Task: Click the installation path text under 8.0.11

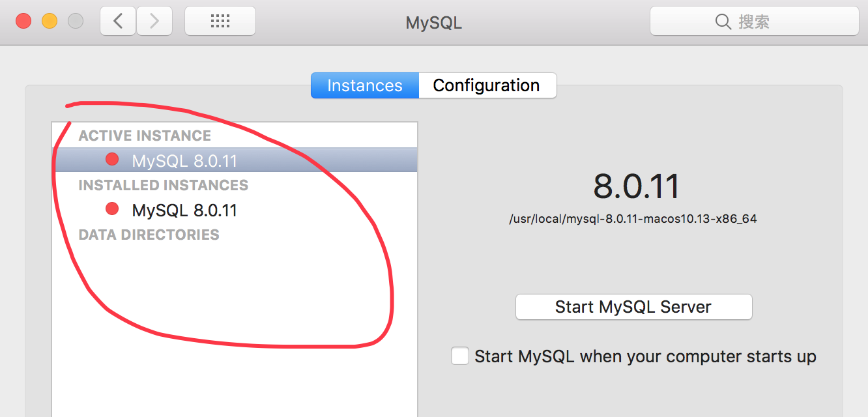Action: [x=633, y=219]
